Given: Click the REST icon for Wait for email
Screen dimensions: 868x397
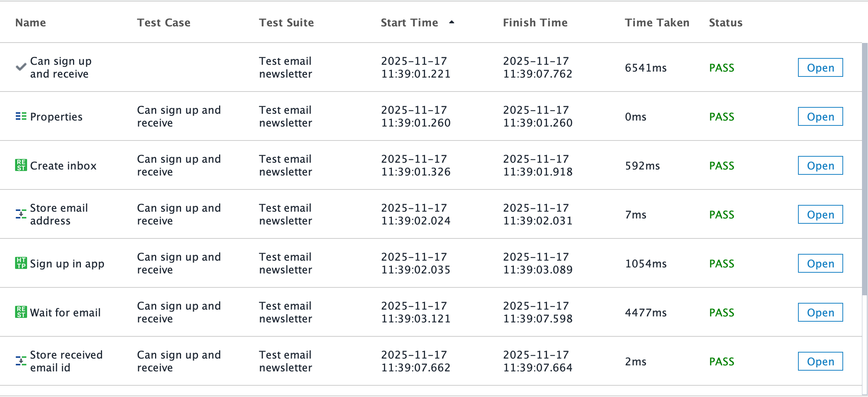Looking at the screenshot, I should point(21,312).
